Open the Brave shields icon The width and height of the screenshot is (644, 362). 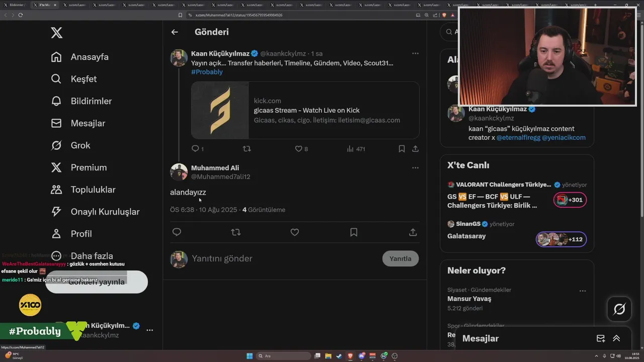[444, 15]
